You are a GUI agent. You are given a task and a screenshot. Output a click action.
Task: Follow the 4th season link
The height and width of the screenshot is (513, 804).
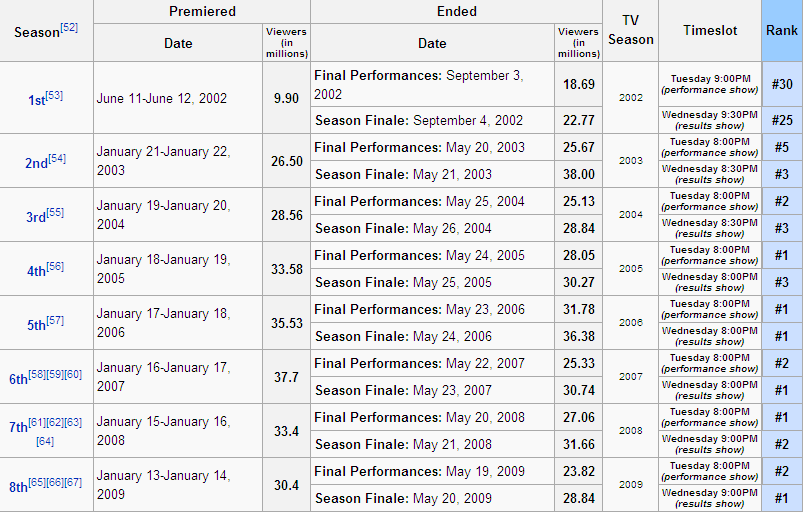(36, 271)
